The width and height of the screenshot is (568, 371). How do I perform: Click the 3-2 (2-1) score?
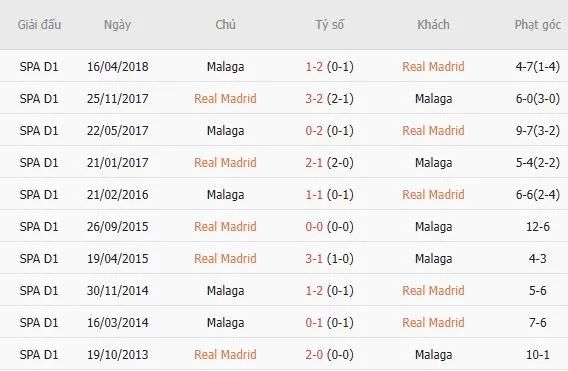pyautogui.click(x=329, y=99)
